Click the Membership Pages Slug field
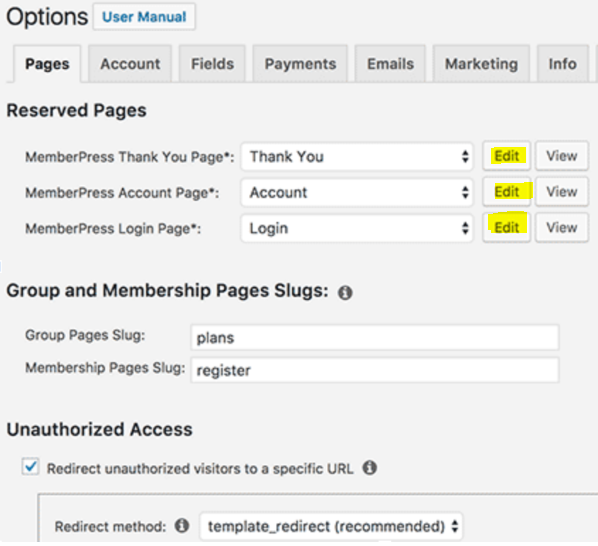 375,370
